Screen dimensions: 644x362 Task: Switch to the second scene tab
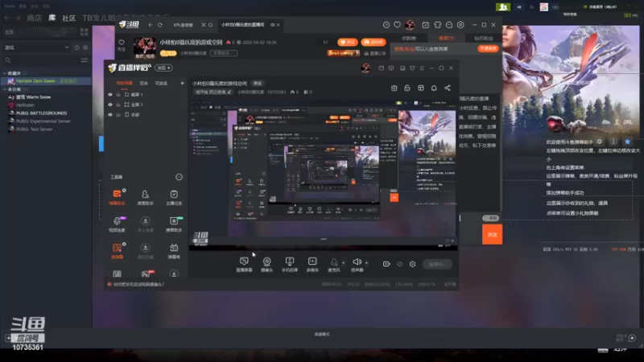143,83
